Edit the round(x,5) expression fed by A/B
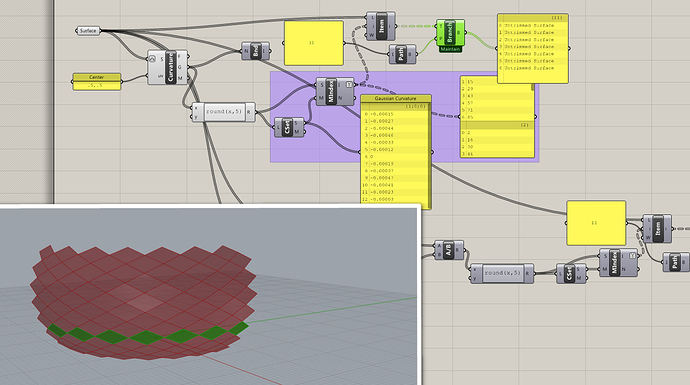The image size is (690, 385). (502, 273)
